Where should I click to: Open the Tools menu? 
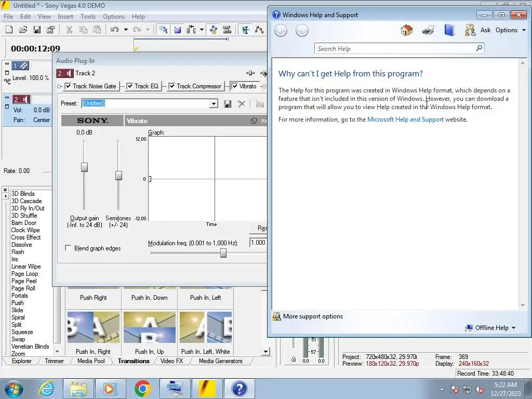pyautogui.click(x=88, y=16)
